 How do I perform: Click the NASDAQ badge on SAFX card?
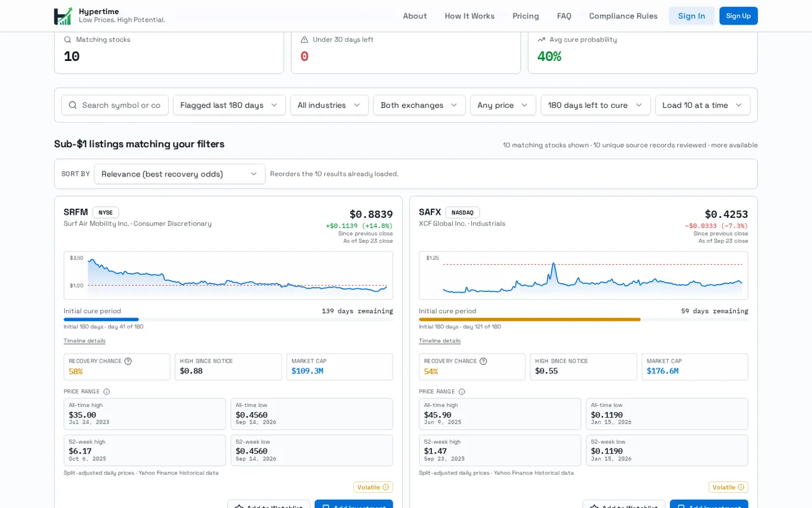tap(462, 213)
